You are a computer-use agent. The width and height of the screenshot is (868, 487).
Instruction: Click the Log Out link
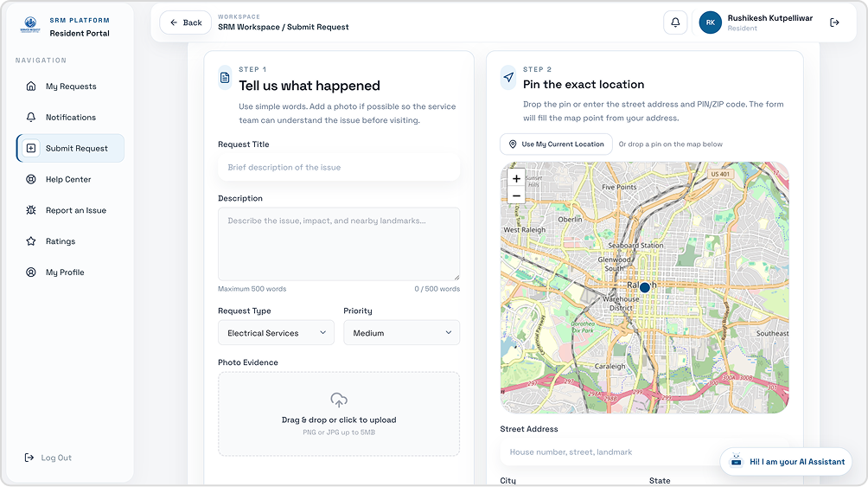[48, 458]
